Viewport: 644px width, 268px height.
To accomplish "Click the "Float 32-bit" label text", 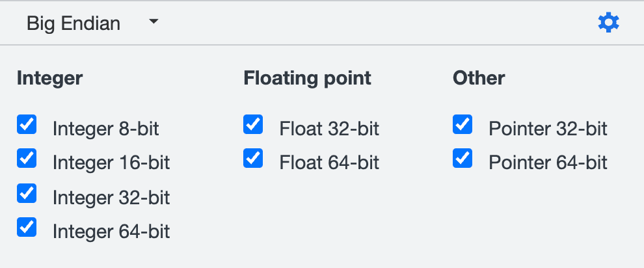I will coord(329,129).
